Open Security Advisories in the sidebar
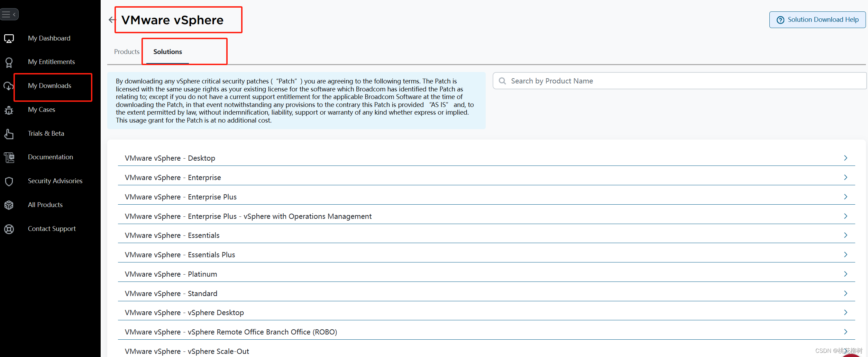Screen dimensions: 868x357 pyautogui.click(x=55, y=181)
